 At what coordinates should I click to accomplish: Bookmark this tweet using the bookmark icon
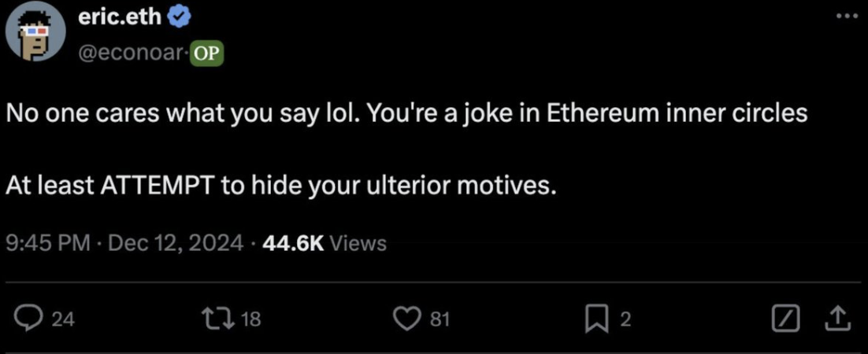tap(595, 318)
